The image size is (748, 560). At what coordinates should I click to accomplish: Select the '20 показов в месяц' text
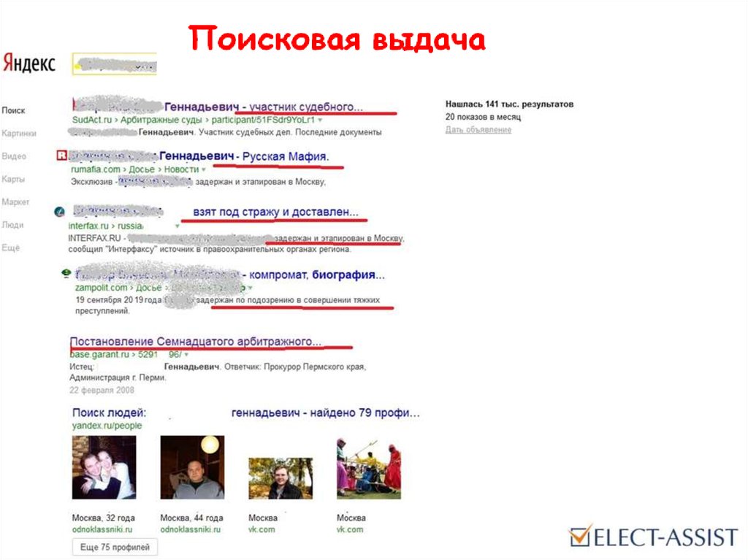click(484, 117)
